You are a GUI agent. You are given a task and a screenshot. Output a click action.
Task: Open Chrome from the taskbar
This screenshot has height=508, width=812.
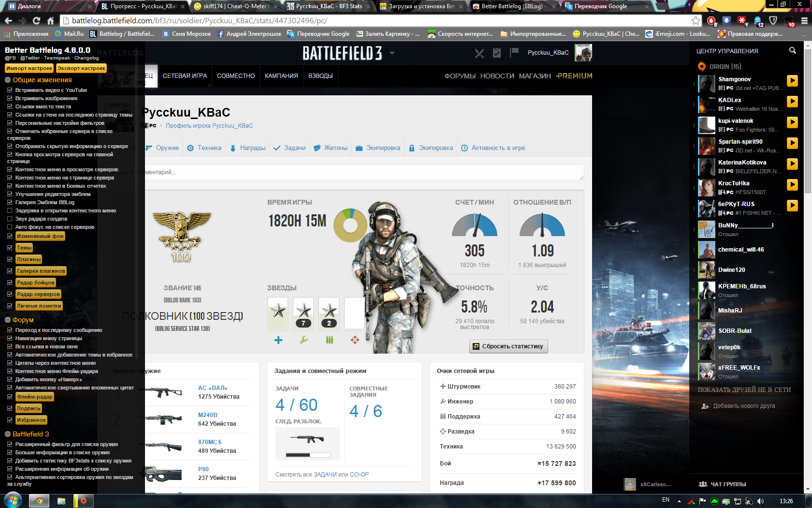39,501
